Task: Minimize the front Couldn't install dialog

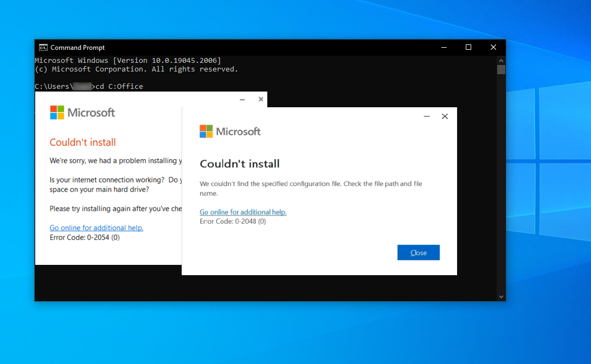Action: pyautogui.click(x=427, y=116)
